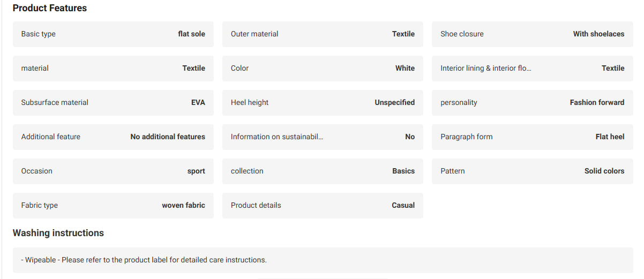
Task: Select the Subsurface material EVA cell
Action: (x=113, y=102)
